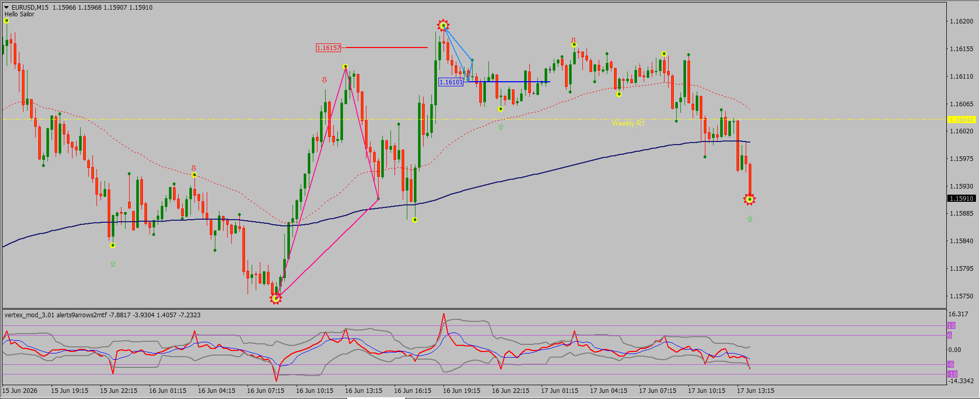The height and width of the screenshot is (399, 980).
Task: Select the yellow Weekly R1 label
Action: [x=628, y=123]
